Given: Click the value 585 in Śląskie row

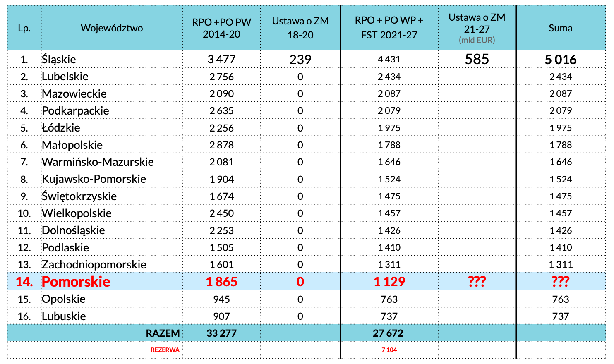Looking at the screenshot, I should coord(477,59).
